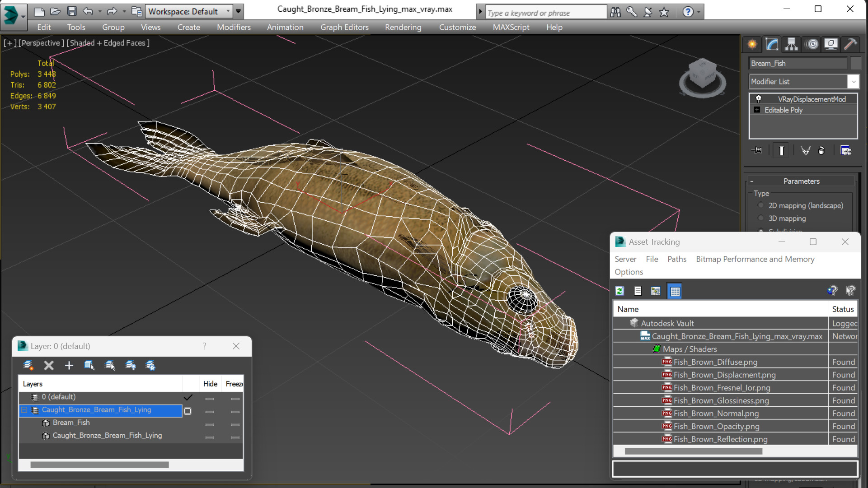The height and width of the screenshot is (488, 868).
Task: Click the Help question mark icon
Action: pyautogui.click(x=688, y=12)
